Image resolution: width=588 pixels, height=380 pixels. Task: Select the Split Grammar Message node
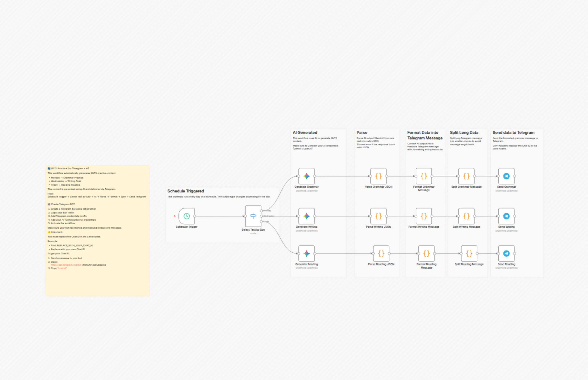[x=466, y=176]
